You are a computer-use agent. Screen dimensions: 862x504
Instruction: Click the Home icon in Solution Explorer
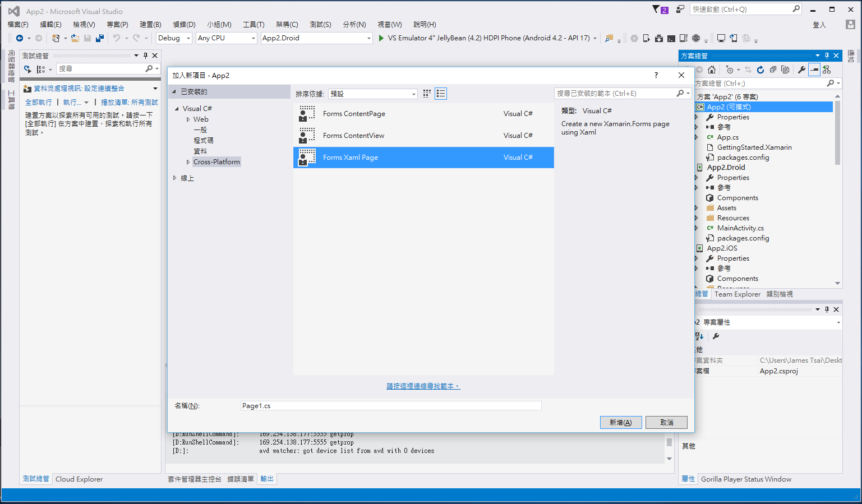pos(712,70)
